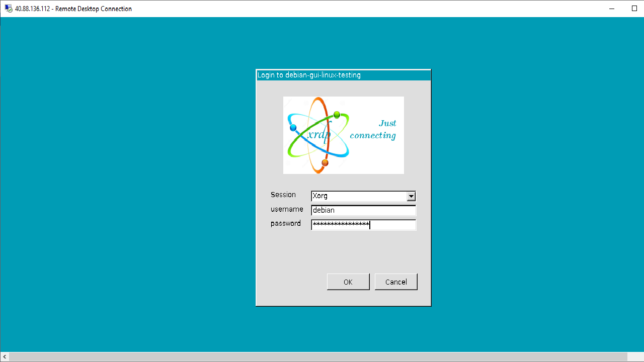Click the horizontal scrollbar at screen bottom
The width and height of the screenshot is (644, 362).
(322, 356)
